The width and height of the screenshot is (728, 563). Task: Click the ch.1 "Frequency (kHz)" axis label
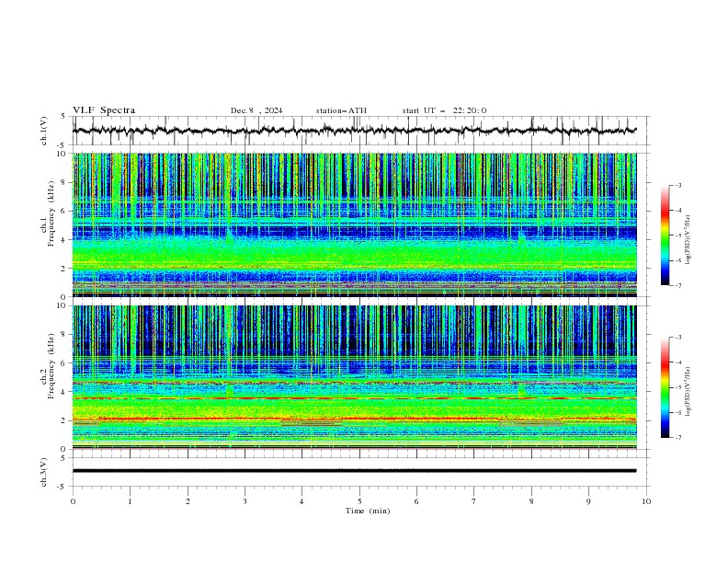pyautogui.click(x=51, y=213)
